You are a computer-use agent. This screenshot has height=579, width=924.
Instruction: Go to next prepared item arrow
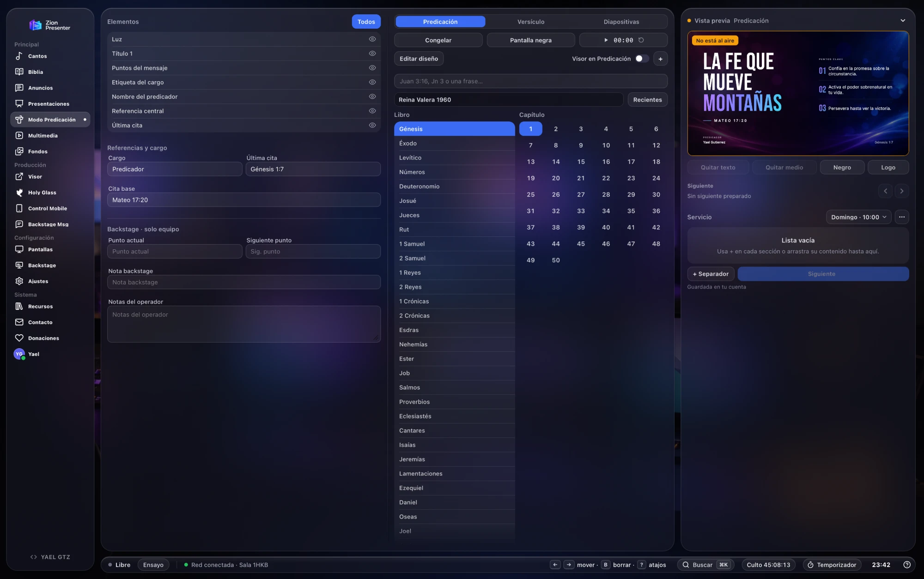pyautogui.click(x=902, y=191)
